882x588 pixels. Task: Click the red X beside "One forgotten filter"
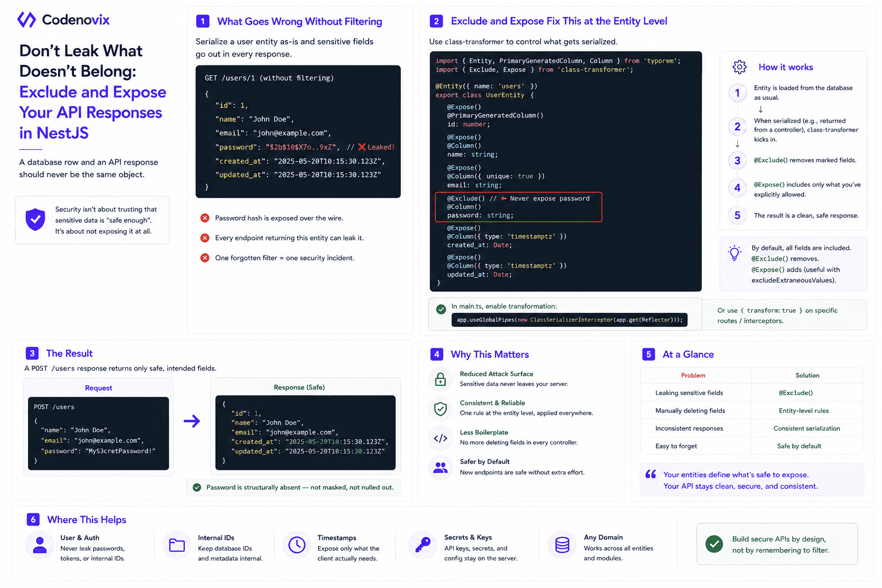(x=204, y=258)
